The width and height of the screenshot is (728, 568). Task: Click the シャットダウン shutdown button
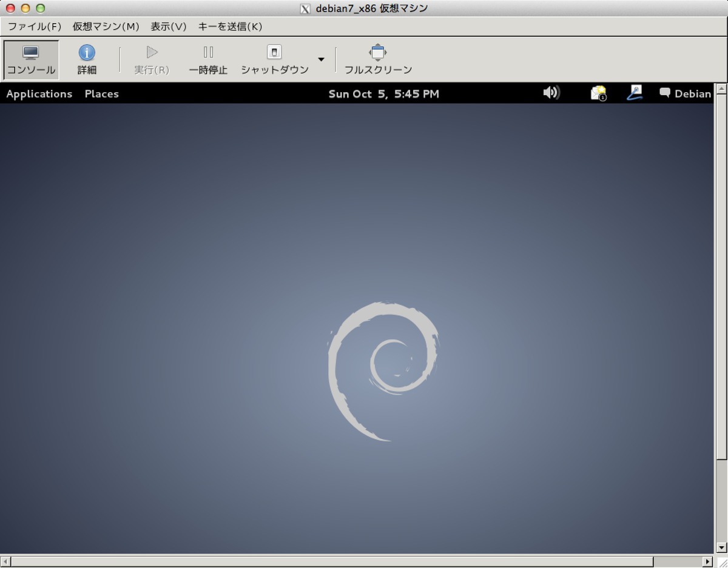(x=275, y=60)
